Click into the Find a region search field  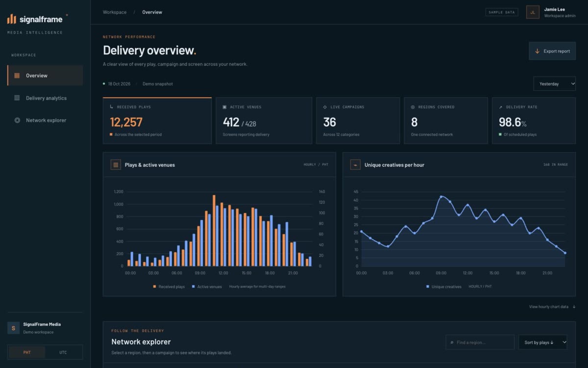[480, 342]
